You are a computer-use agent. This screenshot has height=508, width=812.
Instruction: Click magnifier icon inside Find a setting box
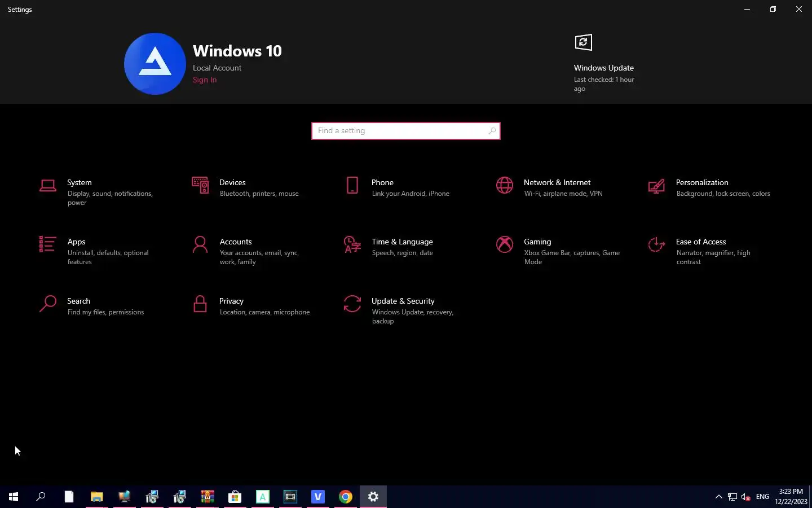(x=492, y=131)
